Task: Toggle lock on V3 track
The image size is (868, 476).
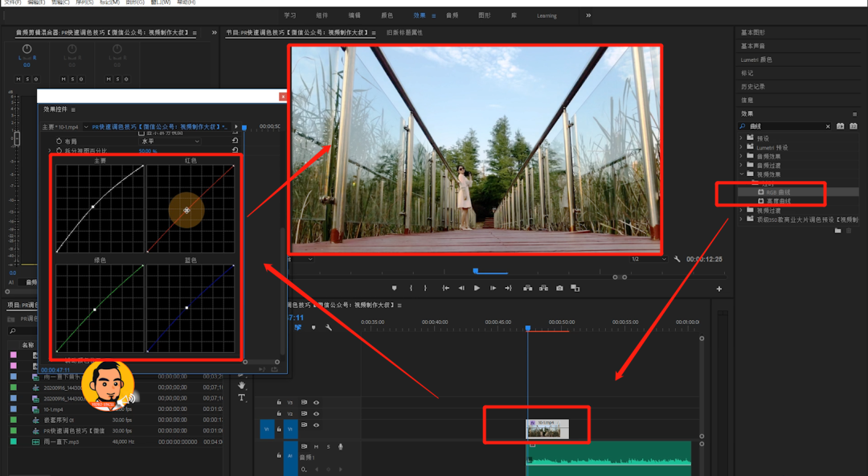Action: [279, 402]
